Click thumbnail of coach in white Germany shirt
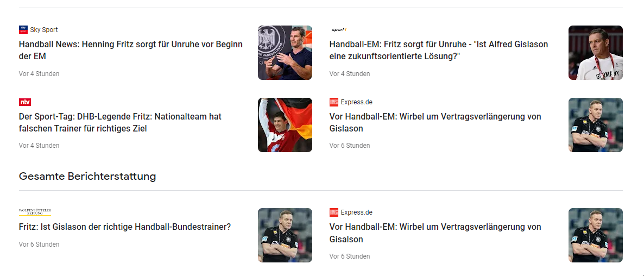Image resolution: width=644 pixels, height=276 pixels. [x=596, y=53]
